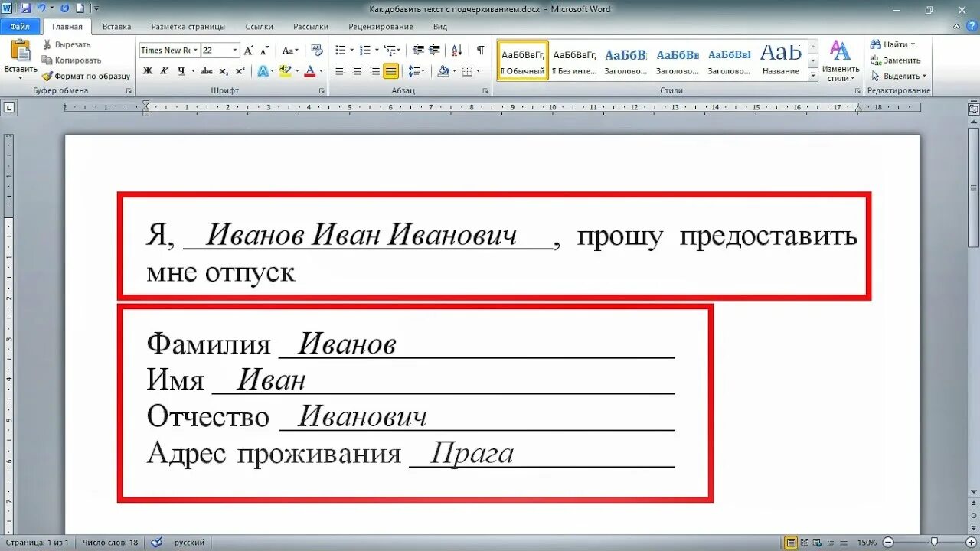980x551 pixels.
Task: Open Шрифт dialog launcher
Action: pos(322,91)
